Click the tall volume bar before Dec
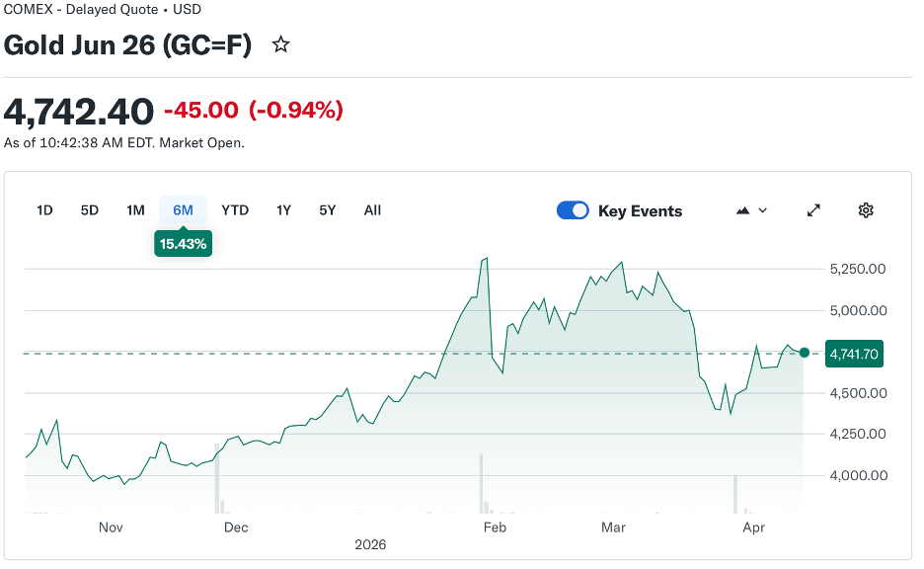The height and width of the screenshot is (569, 924). coord(216,488)
